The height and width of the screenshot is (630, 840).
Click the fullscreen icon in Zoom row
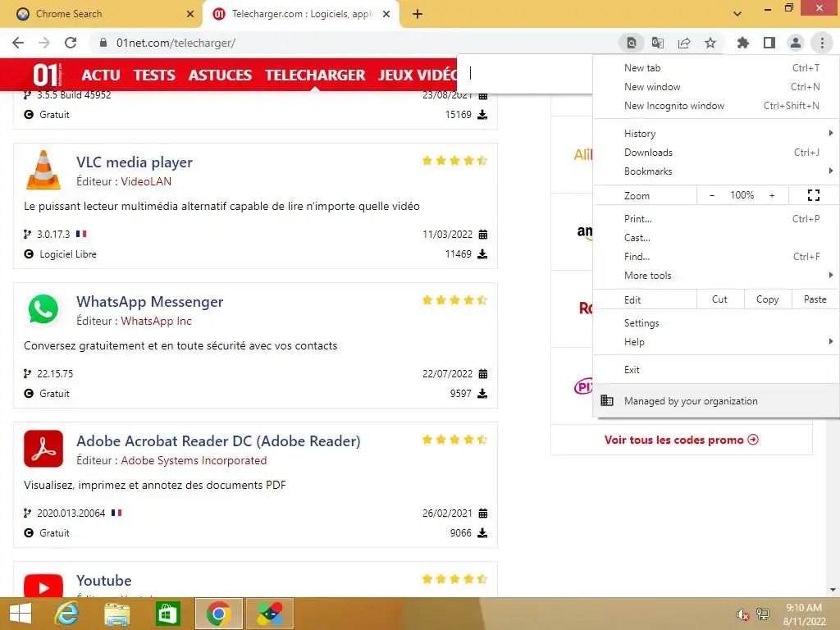pyautogui.click(x=813, y=195)
